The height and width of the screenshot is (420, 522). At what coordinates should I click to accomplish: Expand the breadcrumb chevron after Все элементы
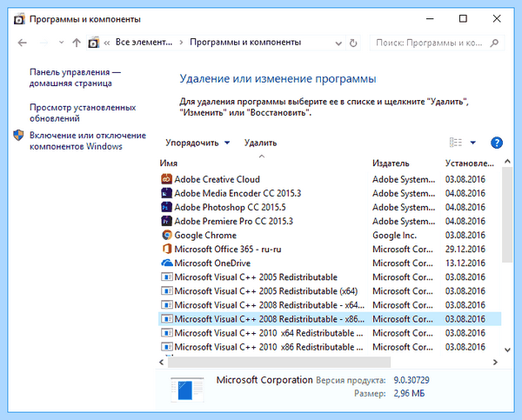pyautogui.click(x=181, y=43)
